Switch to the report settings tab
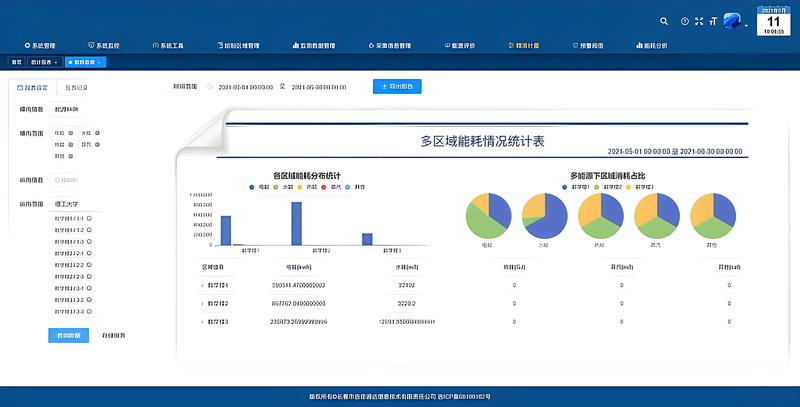The width and height of the screenshot is (800, 407). point(33,88)
